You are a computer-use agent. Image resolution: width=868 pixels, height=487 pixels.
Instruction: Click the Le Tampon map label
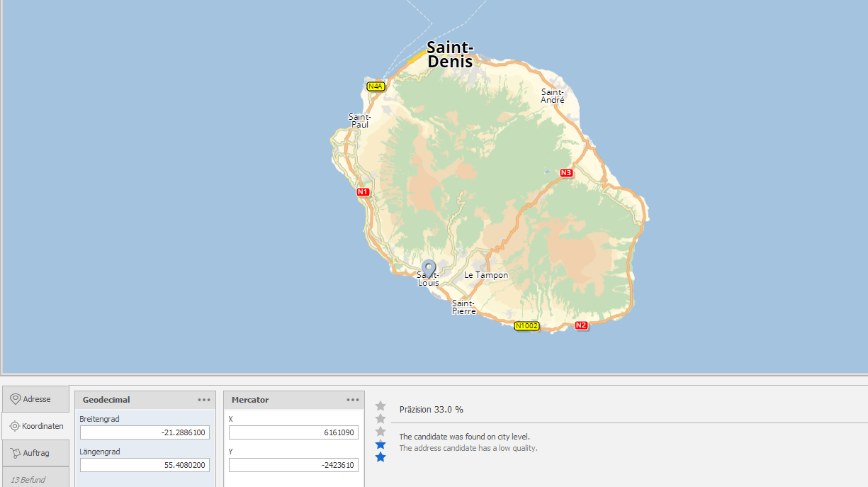[x=486, y=275]
